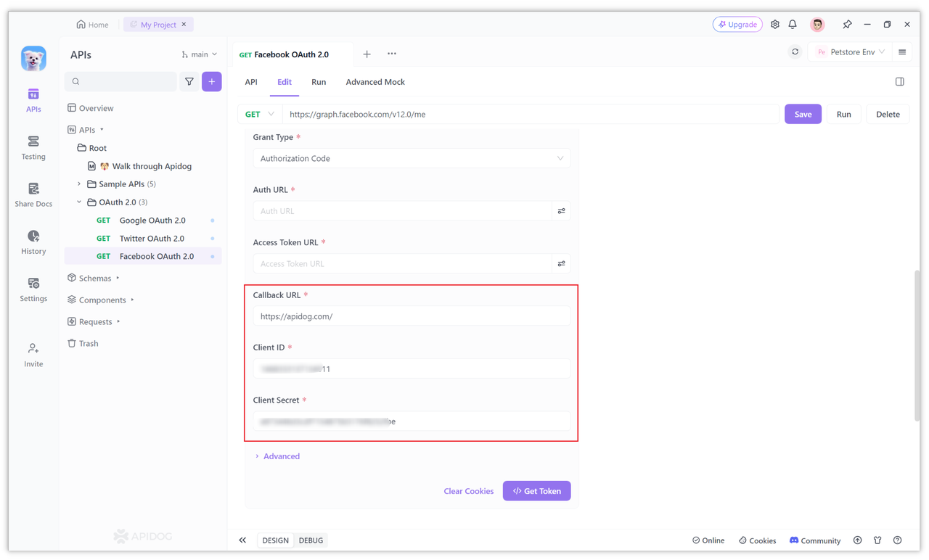This screenshot has height=560, width=929.
Task: Click the pin window icon
Action: pyautogui.click(x=847, y=25)
